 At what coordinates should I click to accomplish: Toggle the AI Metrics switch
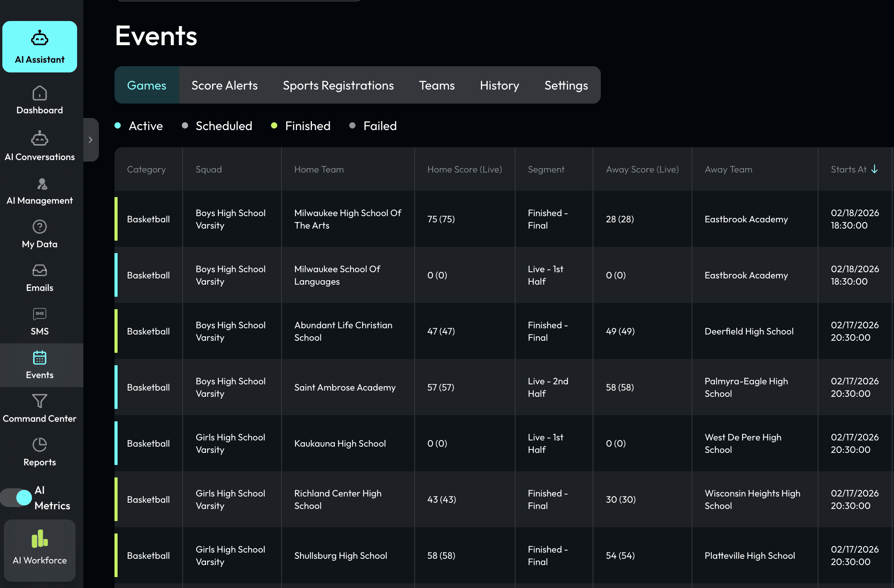coord(16,498)
